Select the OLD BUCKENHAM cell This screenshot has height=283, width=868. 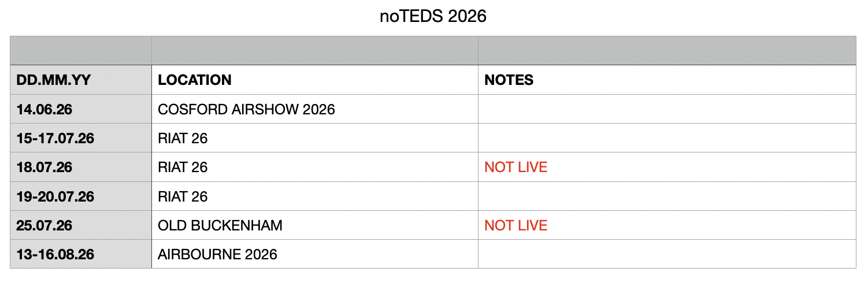point(220,225)
